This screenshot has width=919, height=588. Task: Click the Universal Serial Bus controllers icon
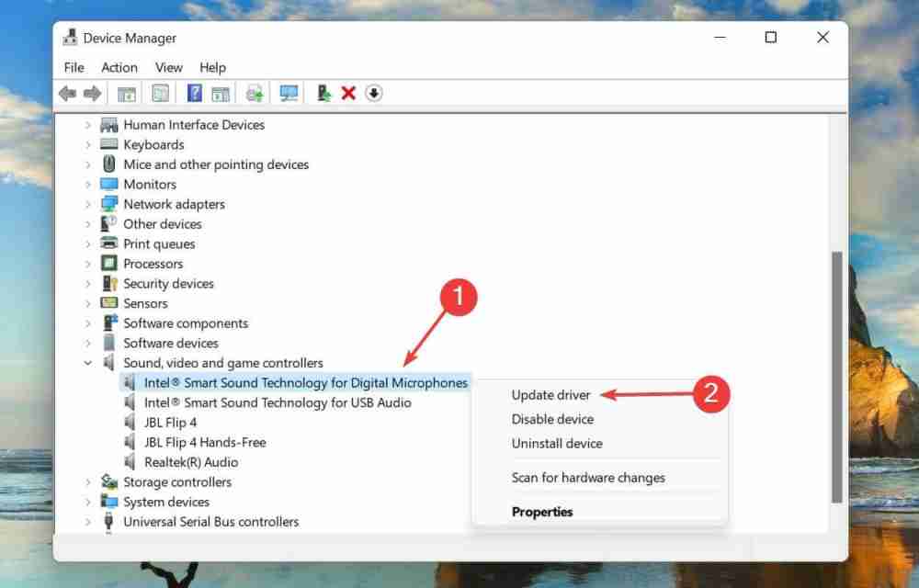108,521
